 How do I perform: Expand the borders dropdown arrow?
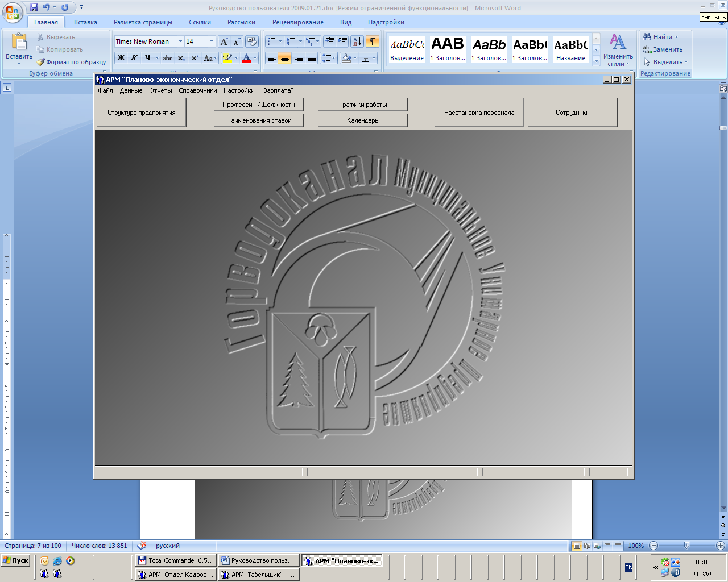coord(374,58)
